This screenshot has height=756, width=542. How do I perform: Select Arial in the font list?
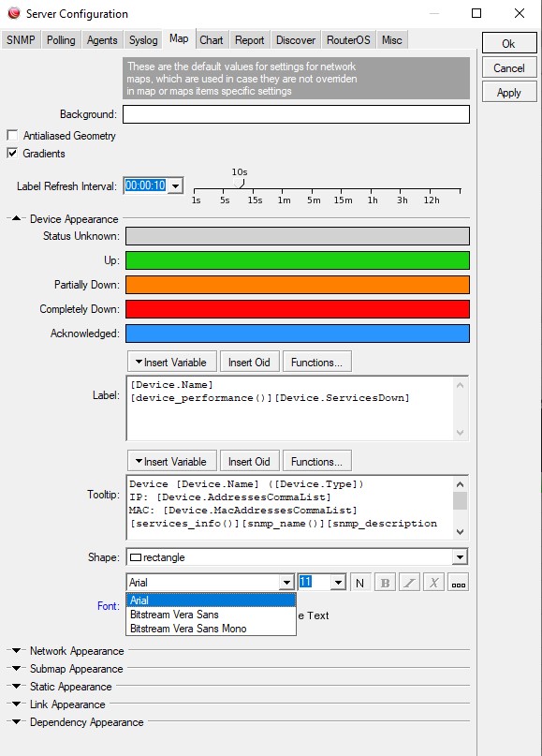pyautogui.click(x=211, y=600)
